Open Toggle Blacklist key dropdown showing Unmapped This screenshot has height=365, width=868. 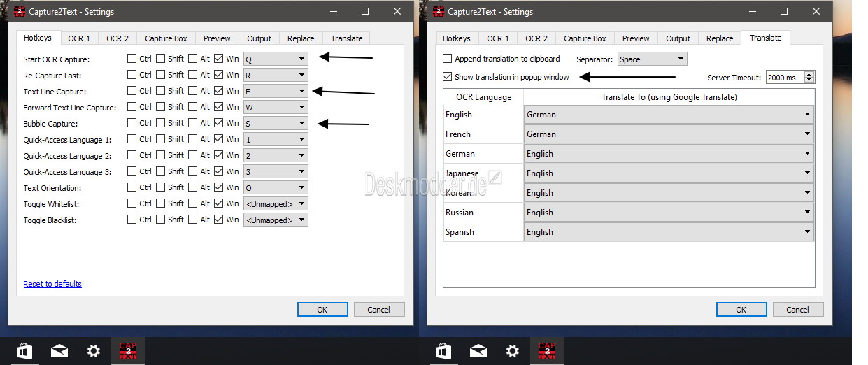[x=276, y=220]
